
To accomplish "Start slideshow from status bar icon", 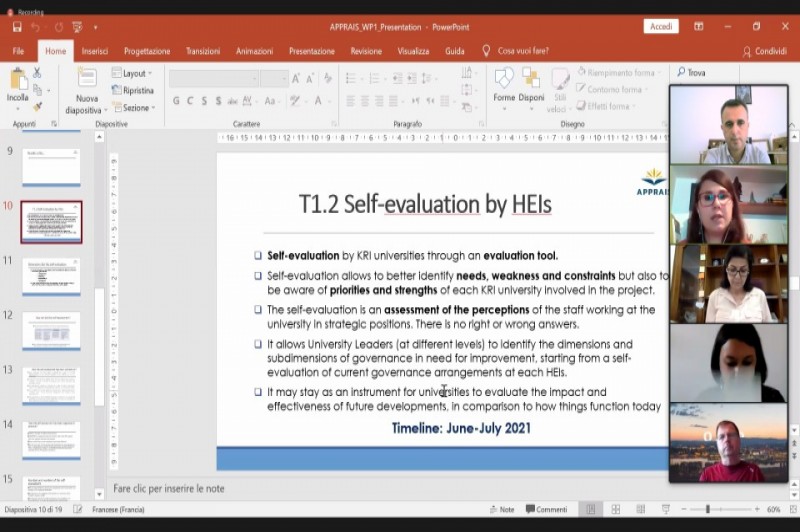I will click(667, 509).
